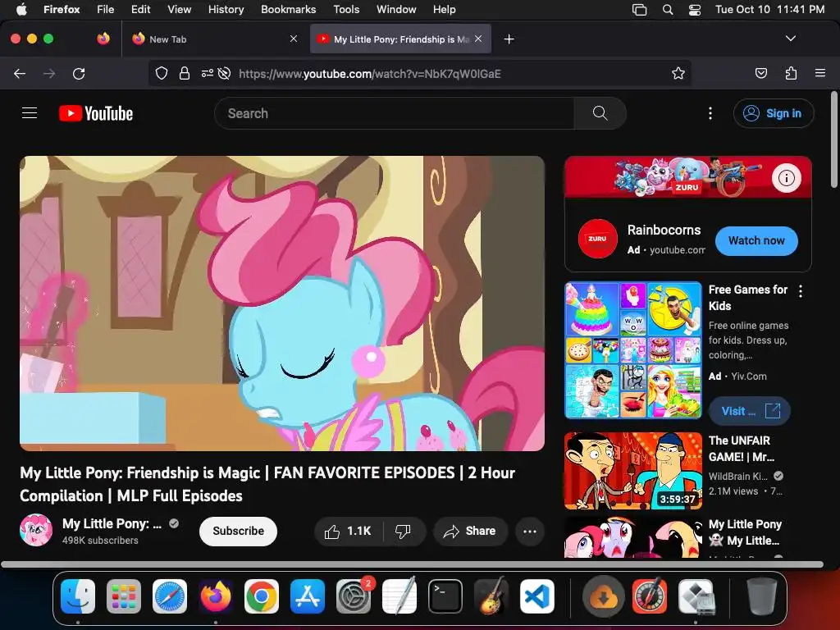840x630 pixels.
Task: Click the address bar URL
Action: pyautogui.click(x=370, y=74)
